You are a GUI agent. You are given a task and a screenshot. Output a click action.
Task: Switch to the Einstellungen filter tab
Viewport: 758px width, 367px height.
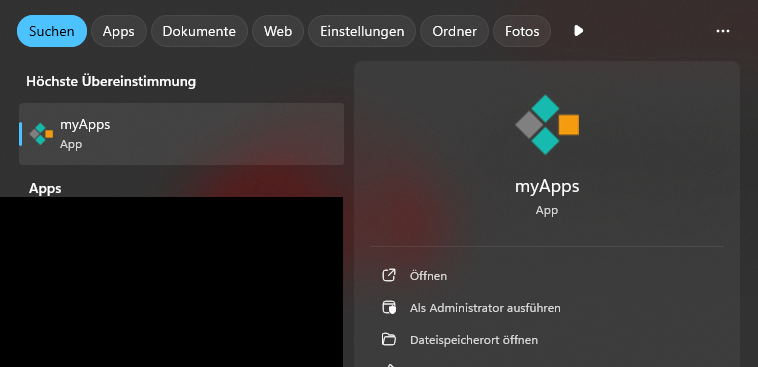pos(362,31)
